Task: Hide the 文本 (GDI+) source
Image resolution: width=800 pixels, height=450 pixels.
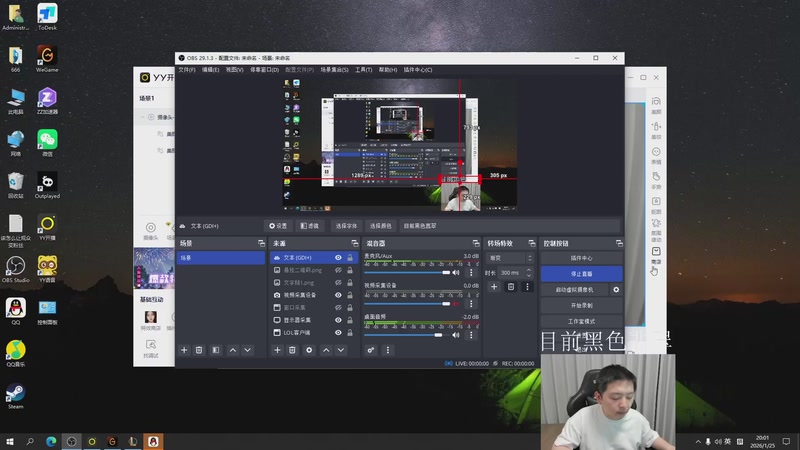Action: click(338, 258)
